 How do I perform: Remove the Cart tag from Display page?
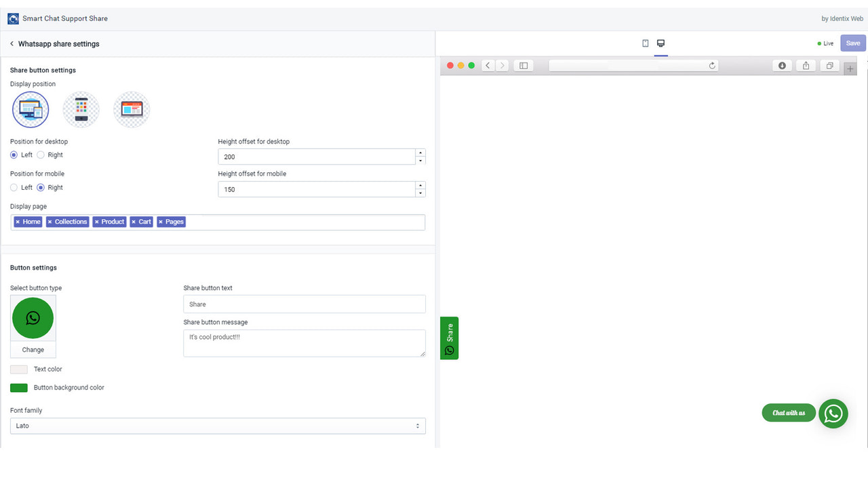134,222
